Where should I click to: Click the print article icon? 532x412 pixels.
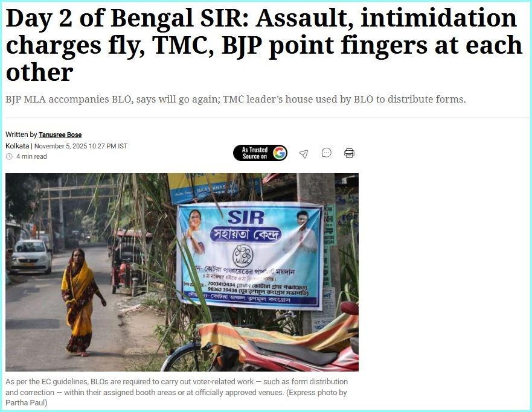[x=349, y=153]
